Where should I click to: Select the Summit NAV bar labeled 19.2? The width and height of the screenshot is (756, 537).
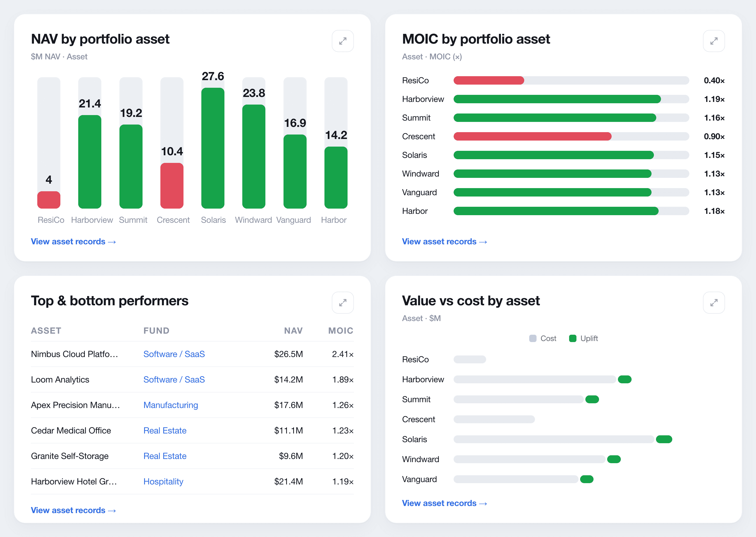pos(131,167)
